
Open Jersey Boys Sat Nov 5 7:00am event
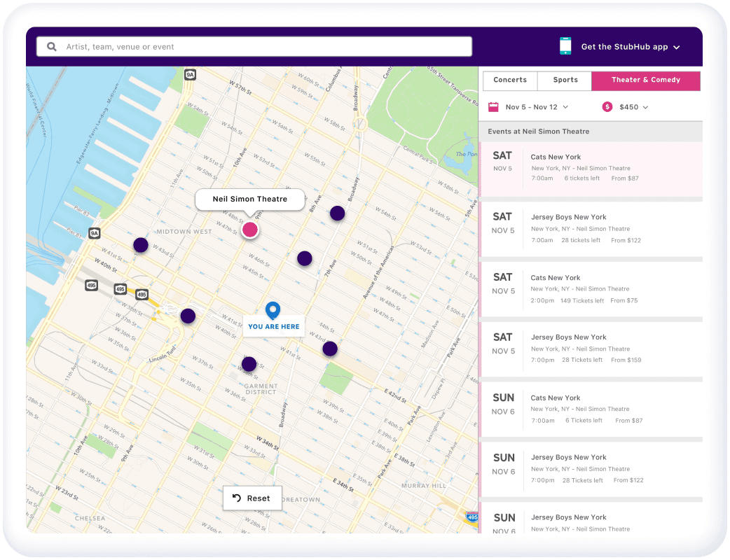point(591,230)
